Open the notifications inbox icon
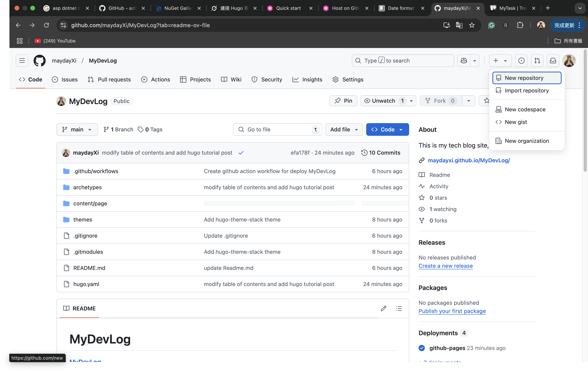Image resolution: width=588 pixels, height=373 pixels. click(553, 61)
